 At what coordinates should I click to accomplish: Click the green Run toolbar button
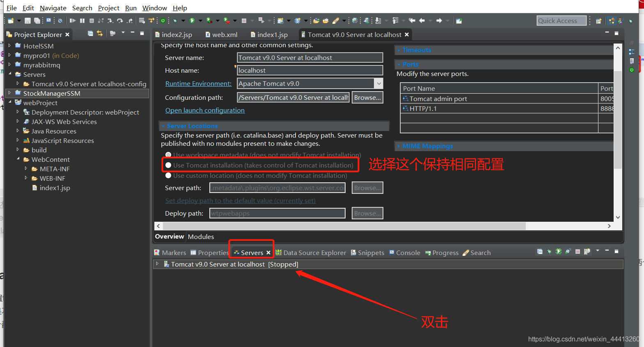tap(192, 21)
